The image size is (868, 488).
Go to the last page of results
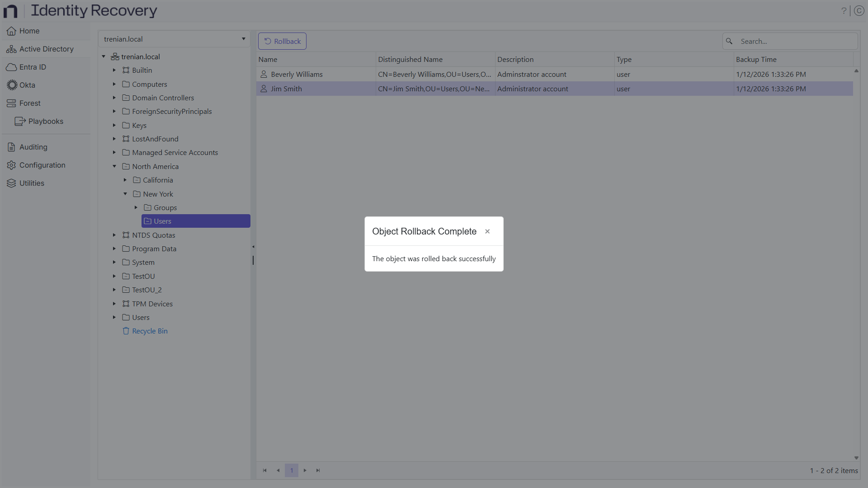(x=318, y=470)
